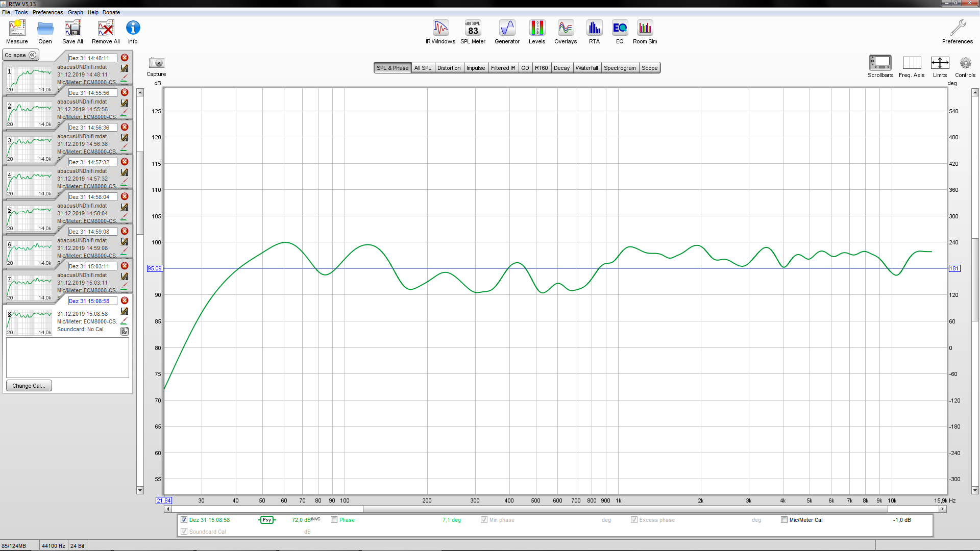Enable the Mic/Meter Cal trace

(784, 520)
